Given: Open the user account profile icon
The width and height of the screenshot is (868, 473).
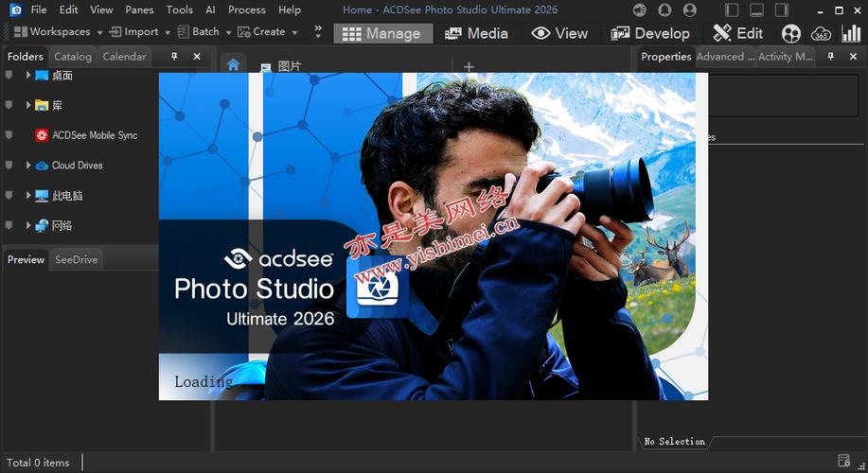Looking at the screenshot, I should pyautogui.click(x=690, y=10).
